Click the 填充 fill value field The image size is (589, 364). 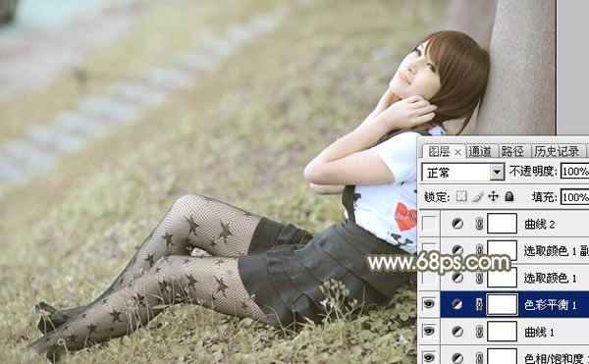[x=574, y=197]
